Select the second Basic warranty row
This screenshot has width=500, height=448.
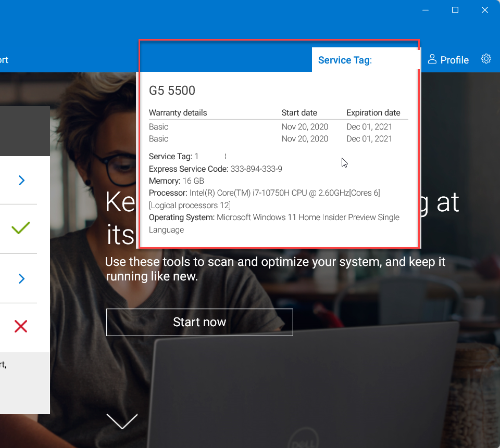point(158,138)
